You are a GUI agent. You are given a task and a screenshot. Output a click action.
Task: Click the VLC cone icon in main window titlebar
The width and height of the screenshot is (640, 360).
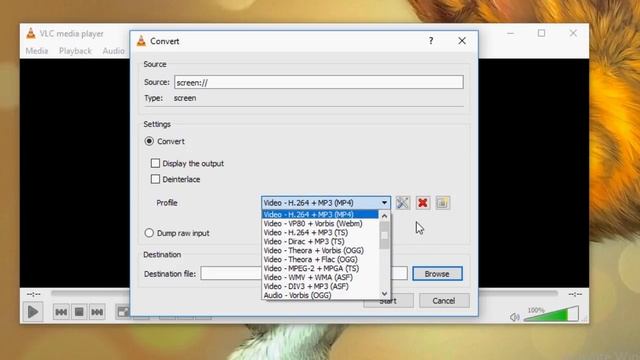[31, 33]
